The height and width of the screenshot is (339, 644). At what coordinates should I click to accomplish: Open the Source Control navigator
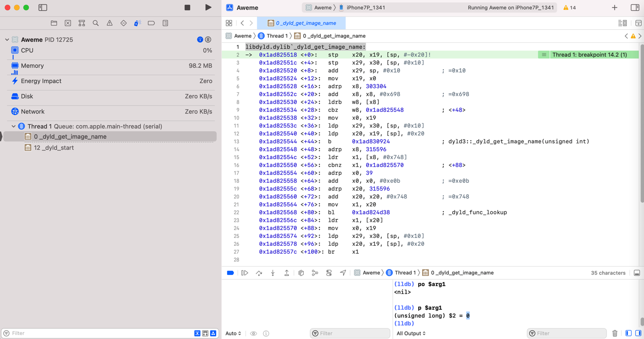click(x=68, y=23)
